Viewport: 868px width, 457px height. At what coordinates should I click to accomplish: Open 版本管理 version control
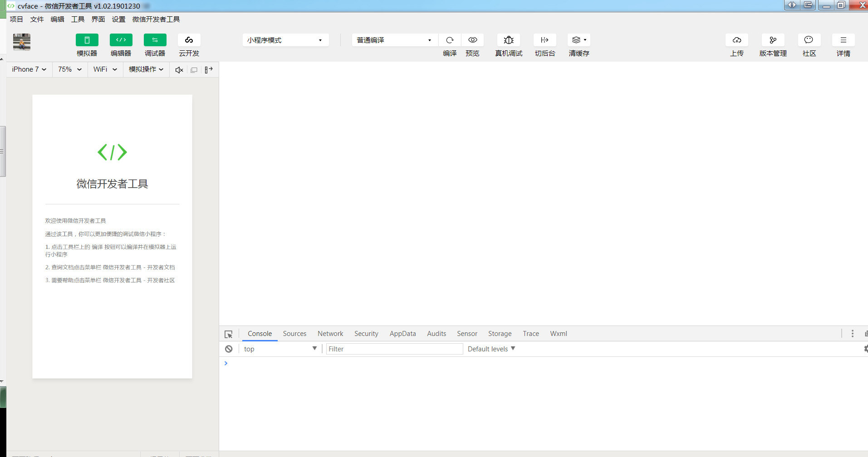773,40
